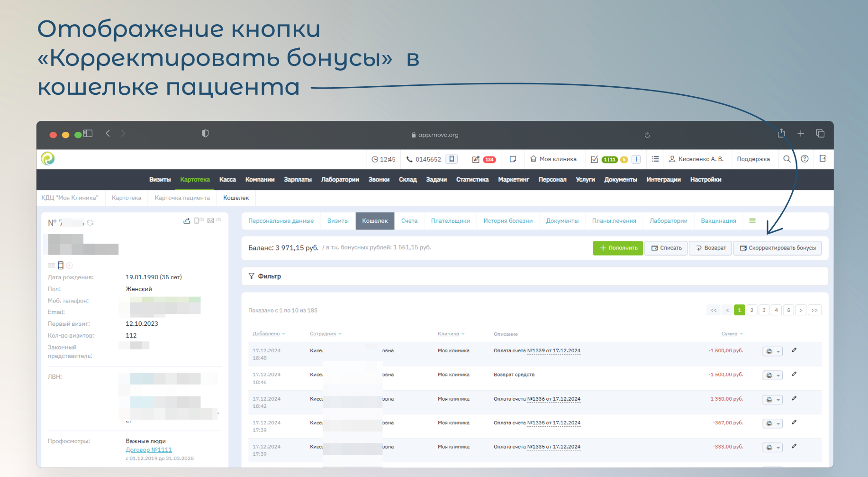Viewport: 868px width, 477px height.
Task: Open the Касса main menu item
Action: coord(227,180)
